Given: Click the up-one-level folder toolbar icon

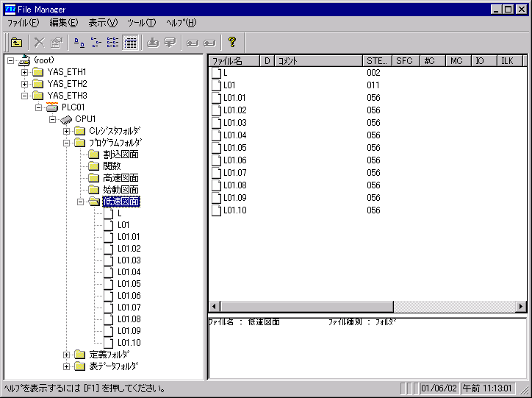Looking at the screenshot, I should [16, 43].
